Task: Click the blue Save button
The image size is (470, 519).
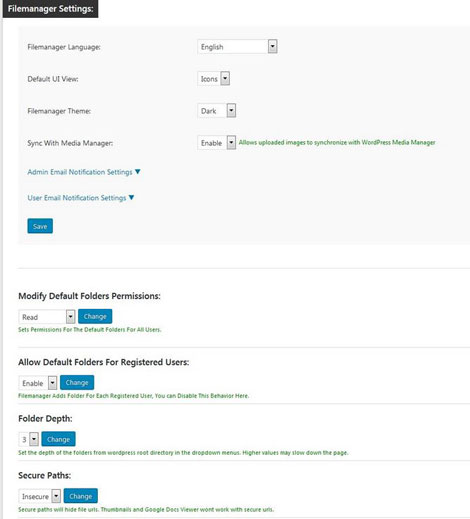Action: [40, 226]
